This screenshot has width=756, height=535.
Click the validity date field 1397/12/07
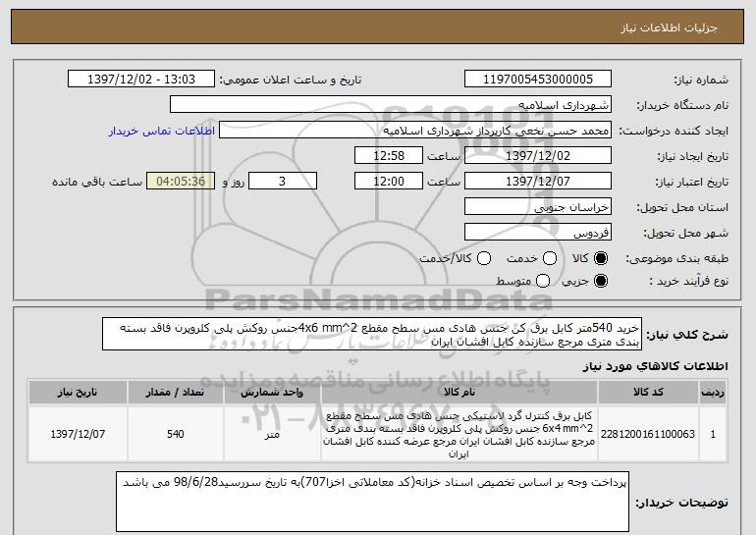point(538,182)
